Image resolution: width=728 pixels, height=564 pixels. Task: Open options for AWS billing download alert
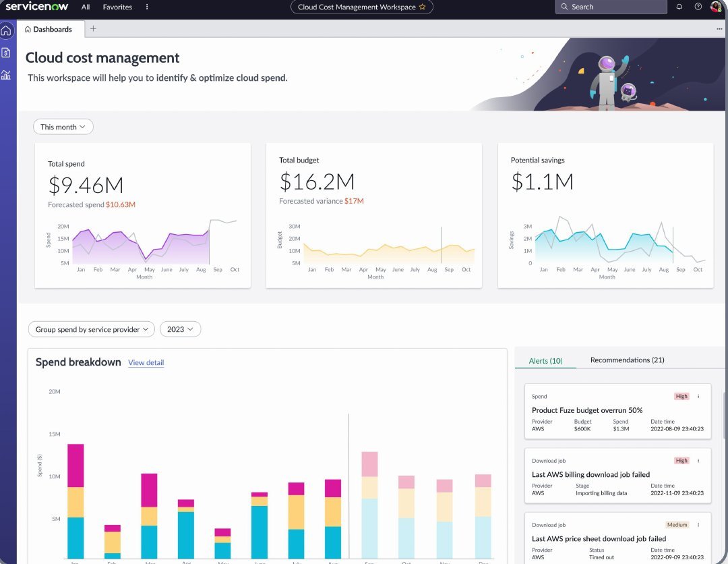click(698, 460)
